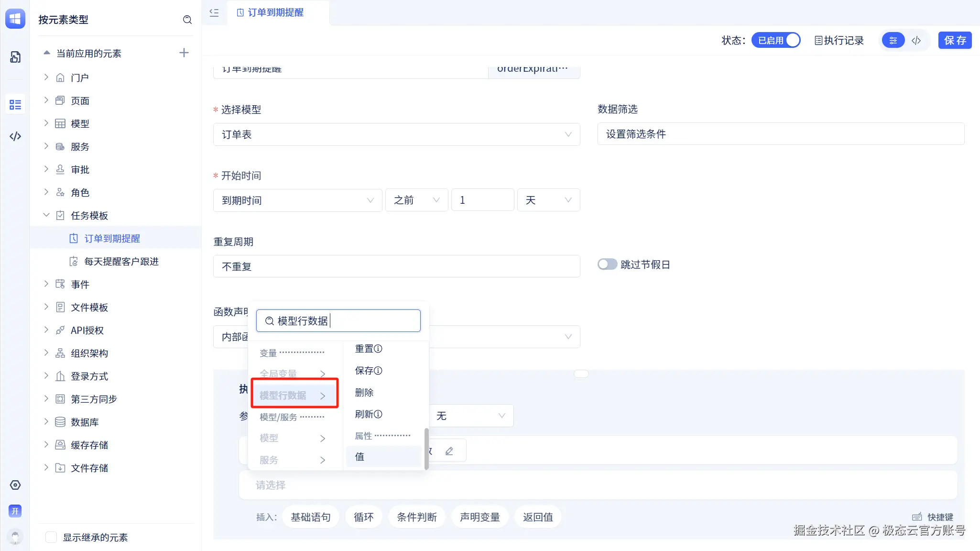
Task: Open the 选择模型 订单表 dropdown
Action: (396, 134)
